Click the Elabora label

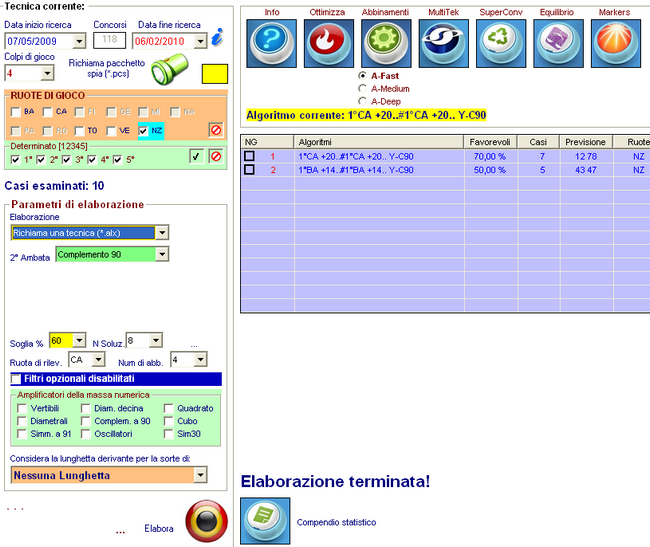point(159,528)
